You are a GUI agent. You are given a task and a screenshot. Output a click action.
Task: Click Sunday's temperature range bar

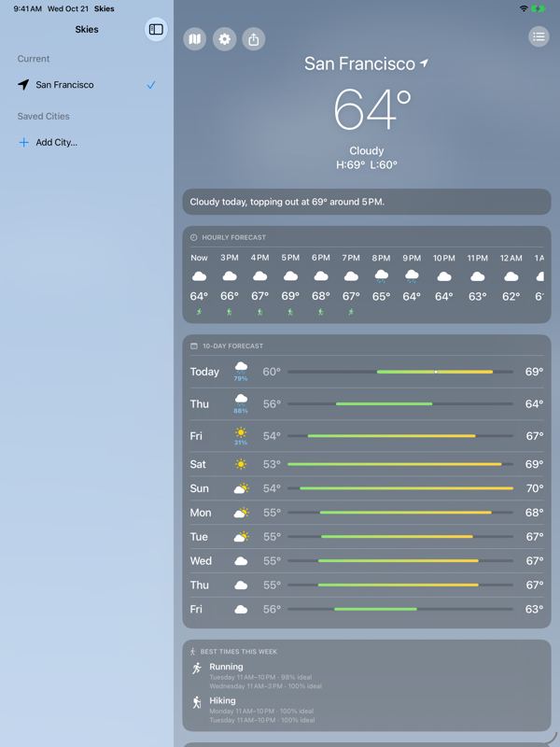[x=400, y=488]
